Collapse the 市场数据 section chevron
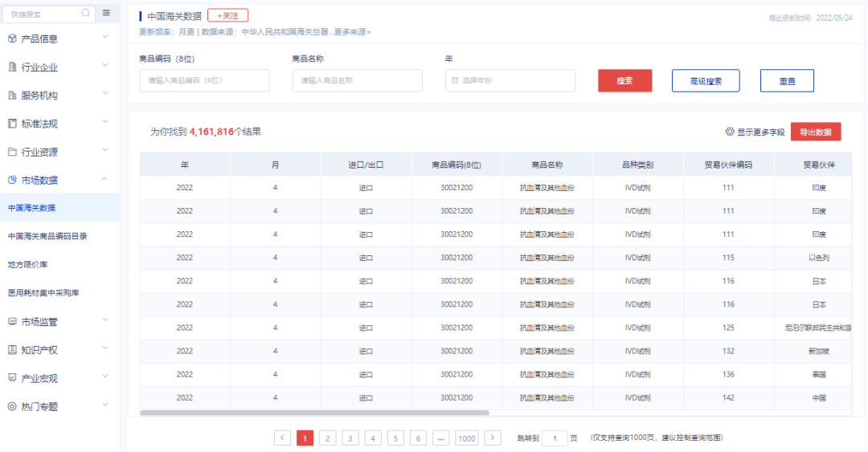This screenshot has height=452, width=868. point(105,180)
